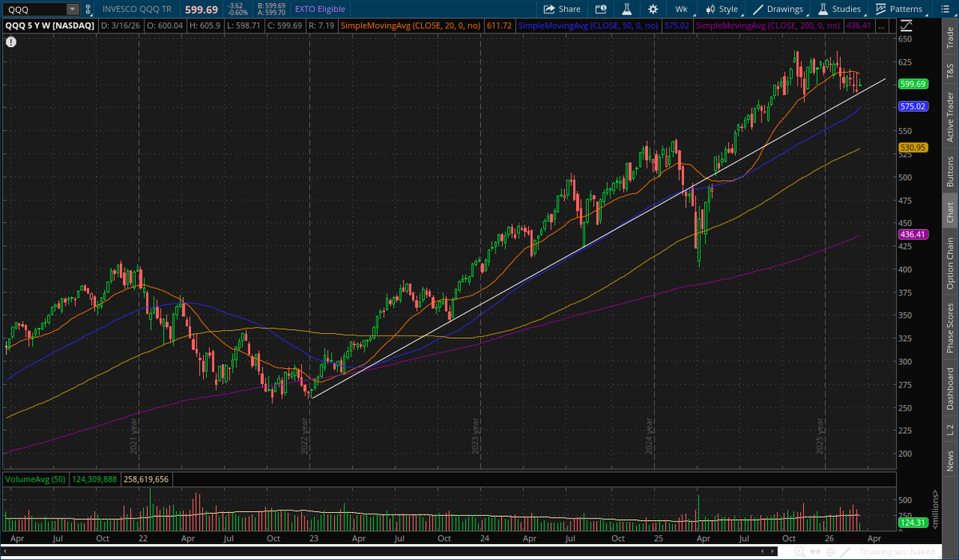Screen dimensions: 959x560
Task: Open the news/alerts icon next to Share
Action: [x=599, y=9]
